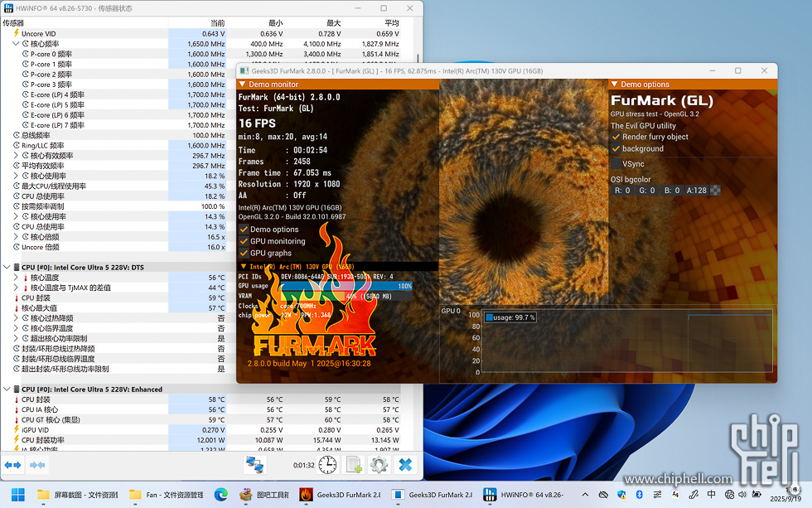The width and height of the screenshot is (812, 508).
Task: Expand 核心过热降频 row
Action: pyautogui.click(x=16, y=318)
